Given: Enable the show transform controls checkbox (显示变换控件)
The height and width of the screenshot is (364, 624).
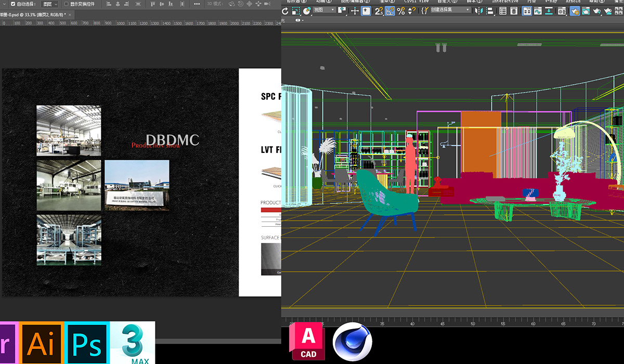Looking at the screenshot, I should 66,4.
